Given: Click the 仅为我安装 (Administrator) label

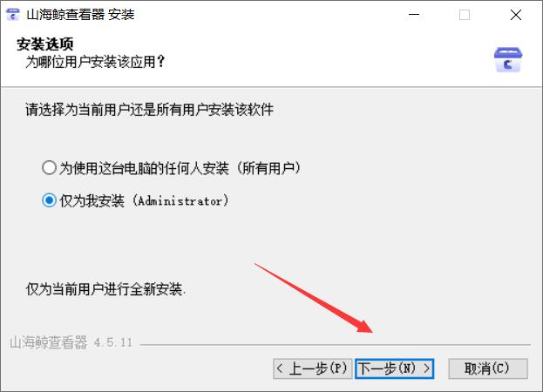Looking at the screenshot, I should tap(144, 200).
